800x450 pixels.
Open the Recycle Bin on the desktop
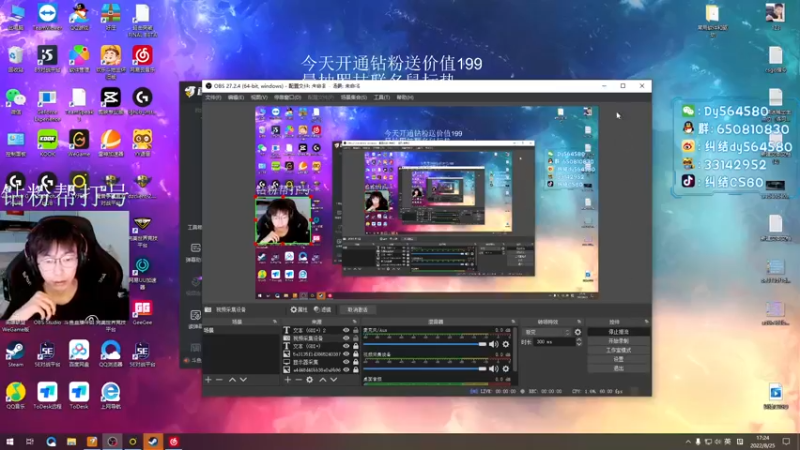[15, 59]
